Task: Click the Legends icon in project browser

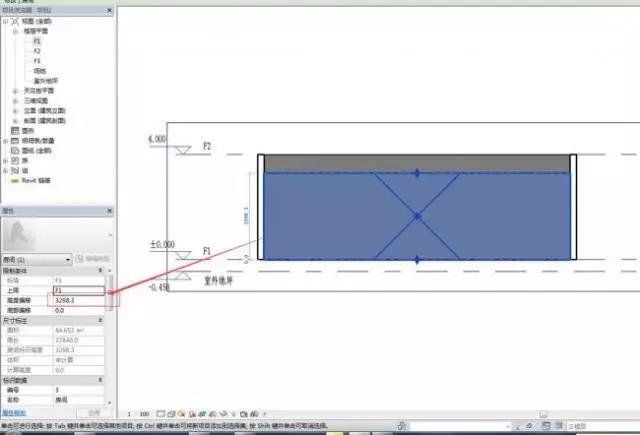Action: tap(14, 131)
